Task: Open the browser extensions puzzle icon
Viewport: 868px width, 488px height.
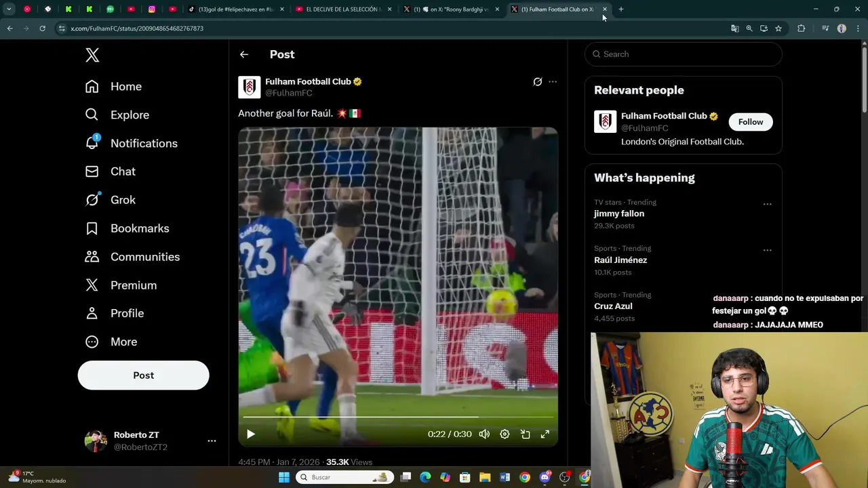Action: [802, 28]
